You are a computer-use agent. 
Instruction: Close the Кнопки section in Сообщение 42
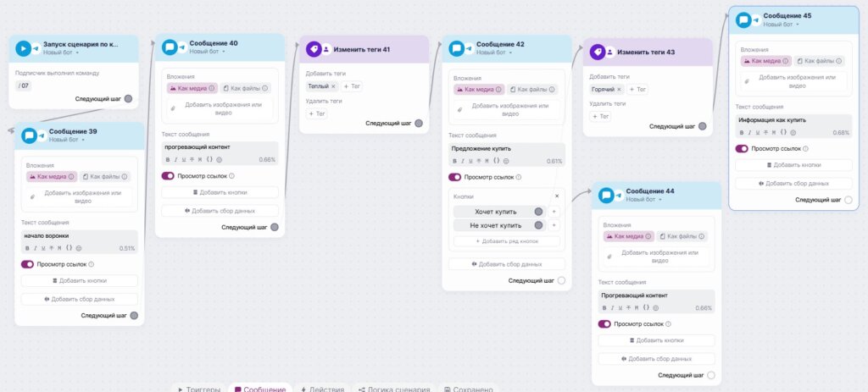click(557, 196)
